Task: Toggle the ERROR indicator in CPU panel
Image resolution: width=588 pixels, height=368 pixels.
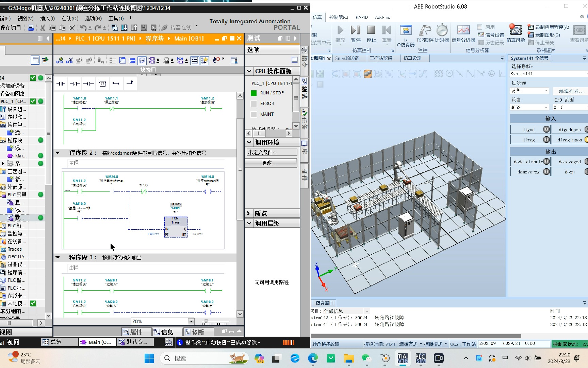Action: [x=254, y=104]
